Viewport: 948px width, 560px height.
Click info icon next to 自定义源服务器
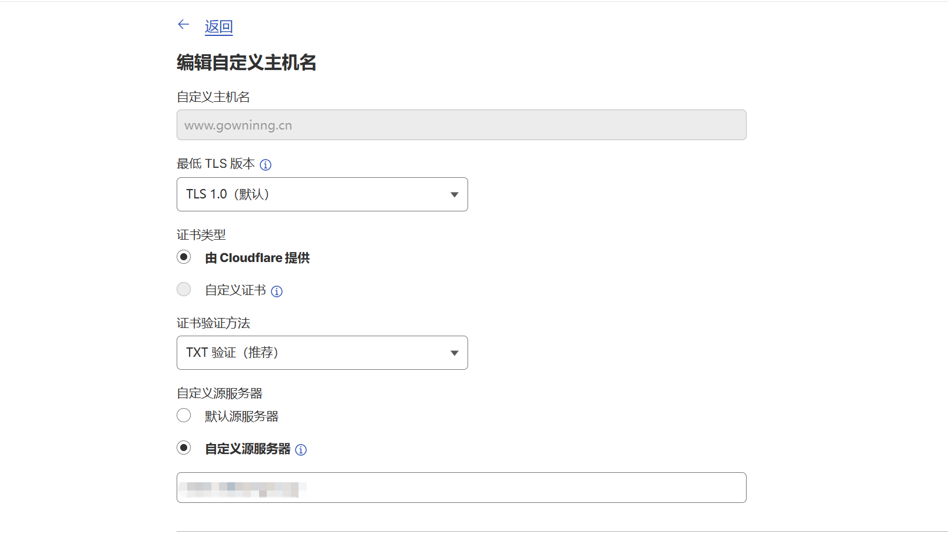(x=301, y=450)
